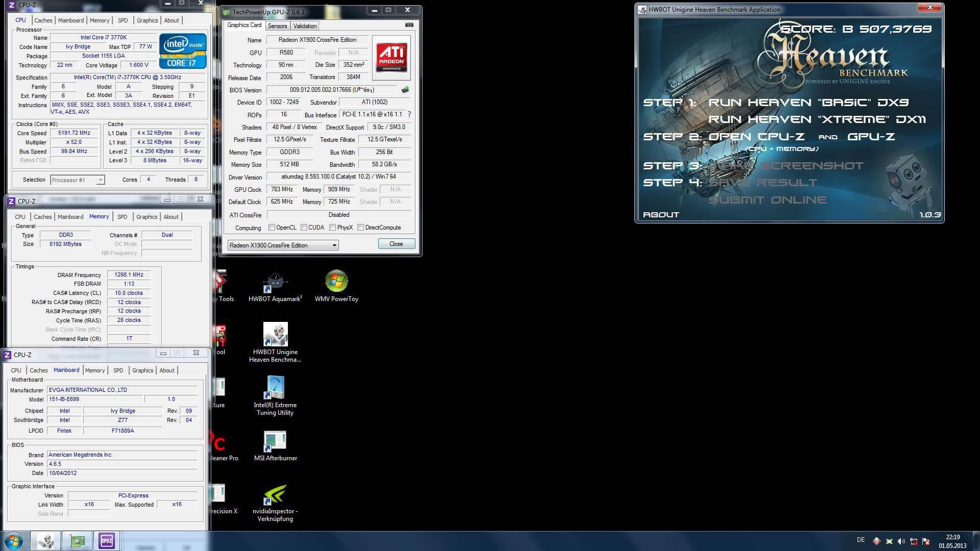Open the SPD tab in CPU-Z Memory window
980x551 pixels.
(x=122, y=217)
